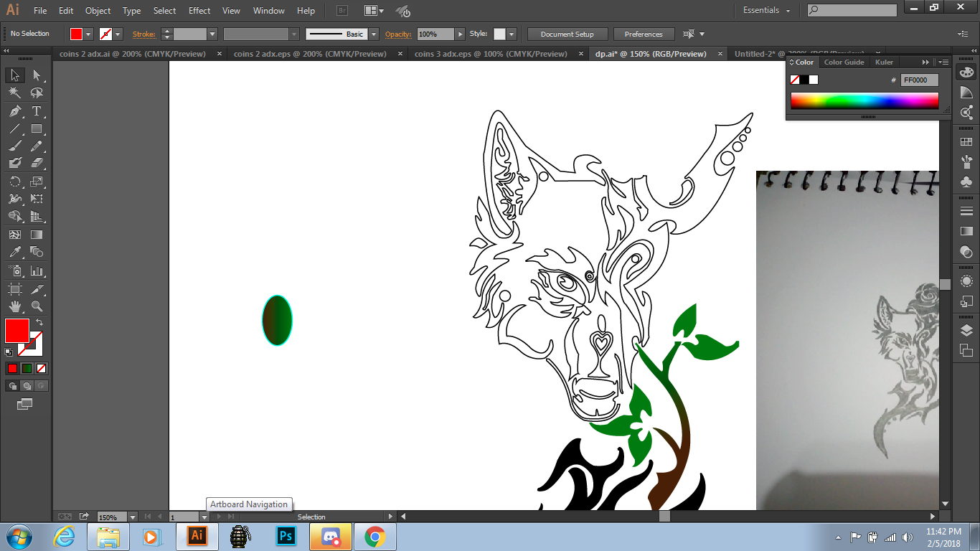980x551 pixels.
Task: Select the Pen tool
Action: pyautogui.click(x=14, y=111)
